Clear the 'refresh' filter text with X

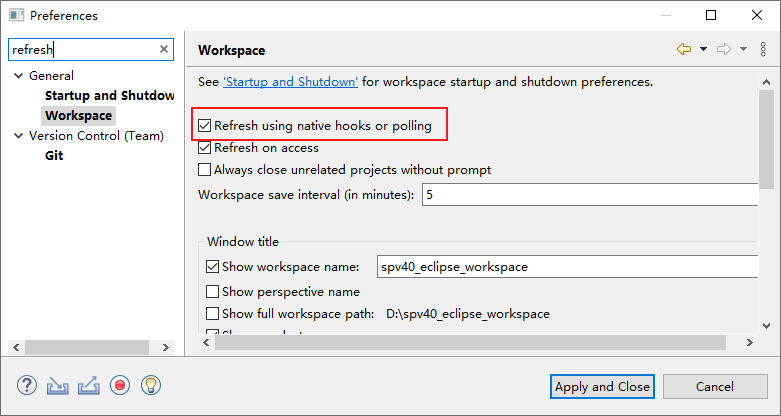(164, 49)
